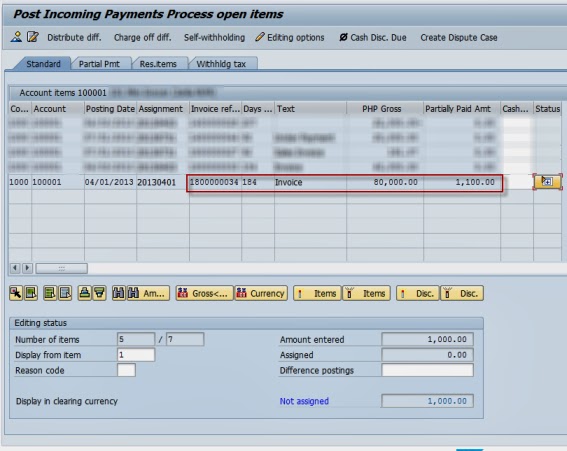This screenshot has width=567, height=451.
Task: Click Charge off diff. toolbar item
Action: (x=142, y=38)
